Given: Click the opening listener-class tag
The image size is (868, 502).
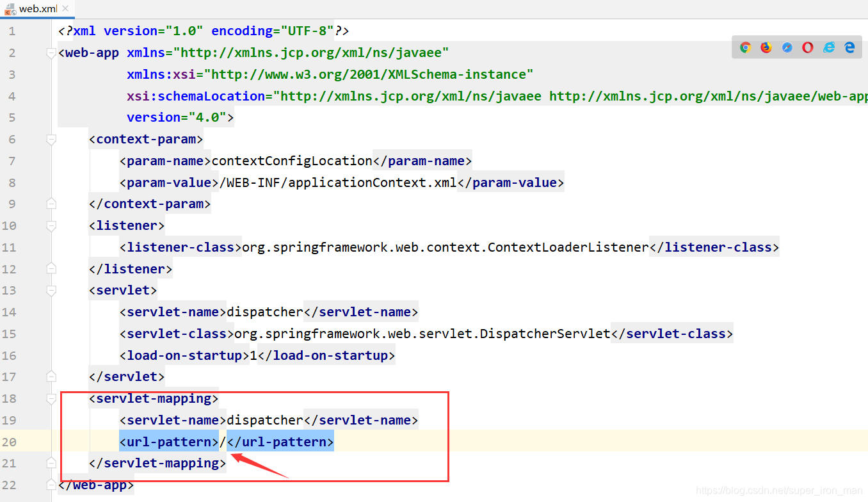Looking at the screenshot, I should click(181, 247).
